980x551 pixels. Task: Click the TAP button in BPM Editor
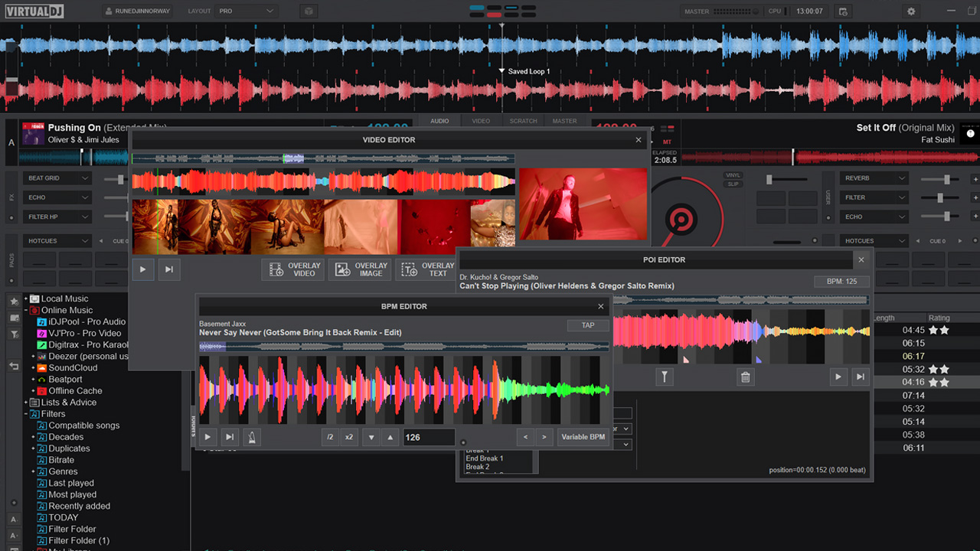pyautogui.click(x=588, y=324)
